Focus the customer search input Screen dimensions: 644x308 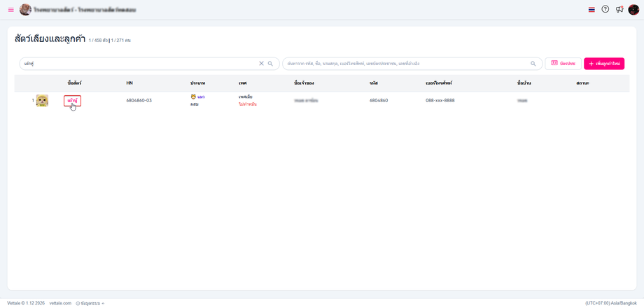(406, 64)
